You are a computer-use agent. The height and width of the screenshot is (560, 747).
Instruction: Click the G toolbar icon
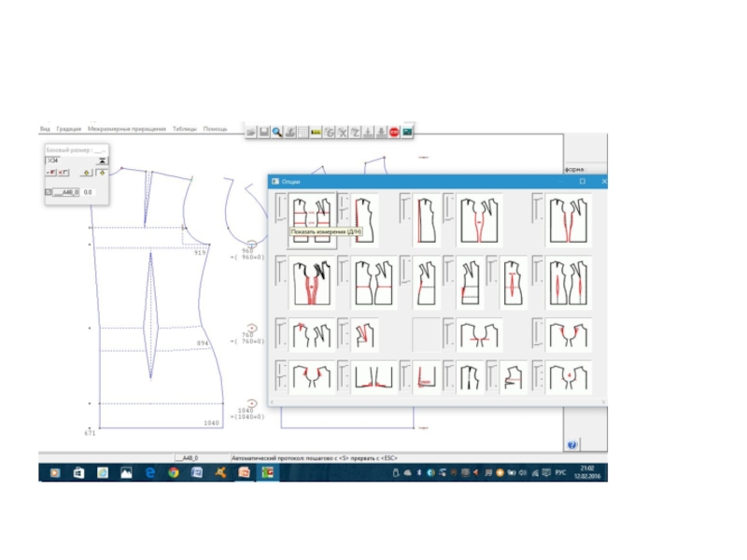coord(330,133)
